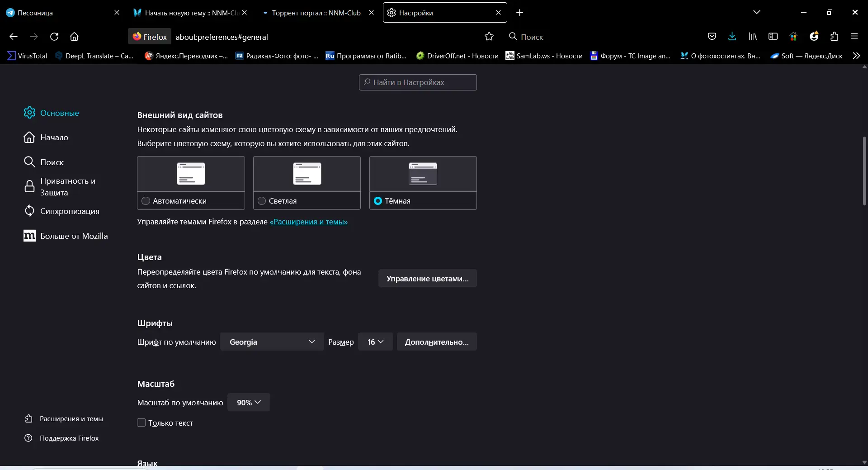Open the Синхронизация settings category
This screenshot has height=470, width=868.
[61, 211]
